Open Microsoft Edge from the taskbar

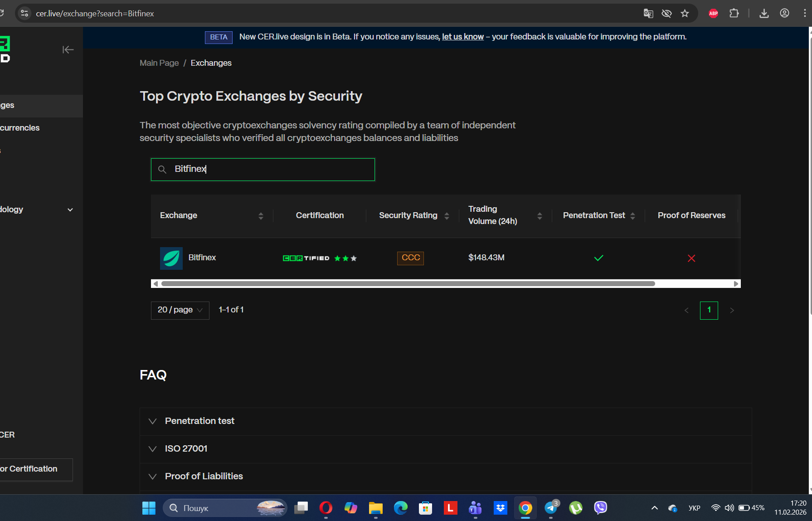(x=401, y=508)
